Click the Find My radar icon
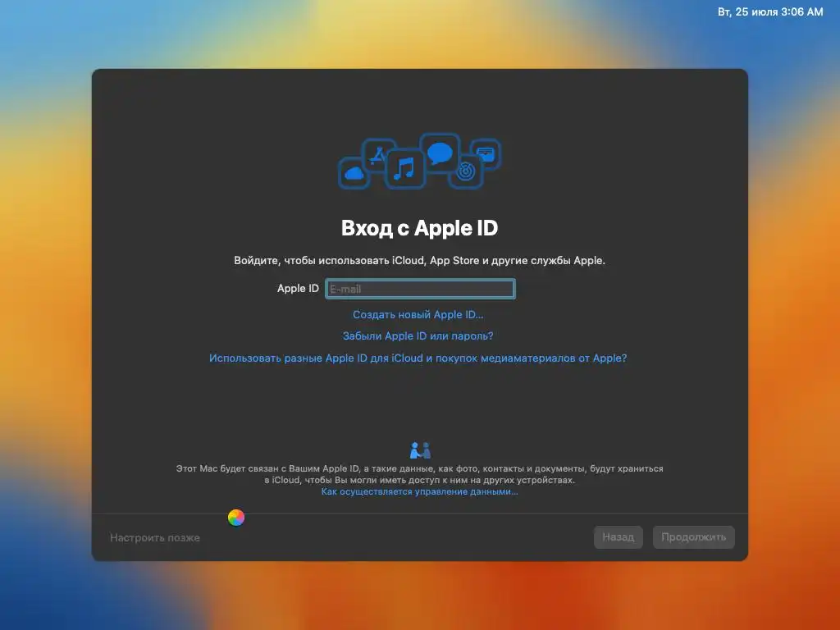The height and width of the screenshot is (630, 840). pos(466,171)
